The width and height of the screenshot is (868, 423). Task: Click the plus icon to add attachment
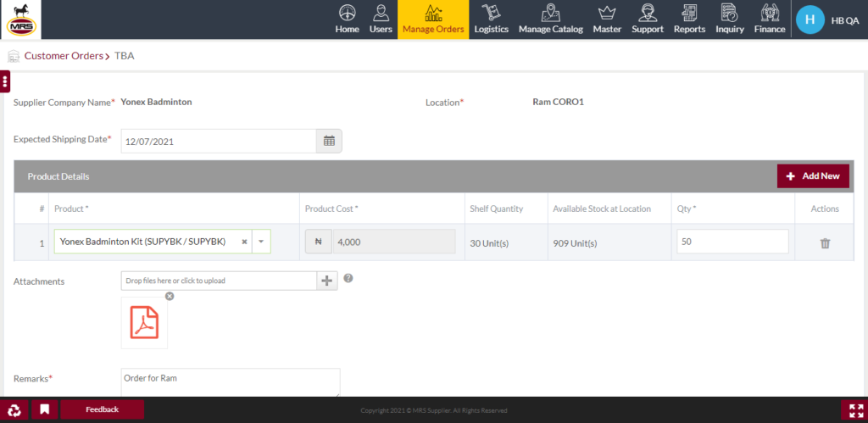[x=326, y=281]
